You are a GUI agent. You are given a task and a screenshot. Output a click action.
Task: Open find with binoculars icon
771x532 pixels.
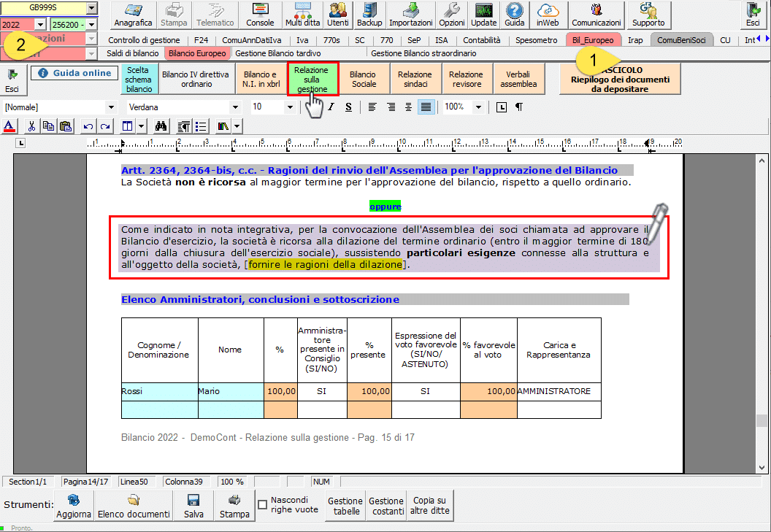pyautogui.click(x=161, y=126)
